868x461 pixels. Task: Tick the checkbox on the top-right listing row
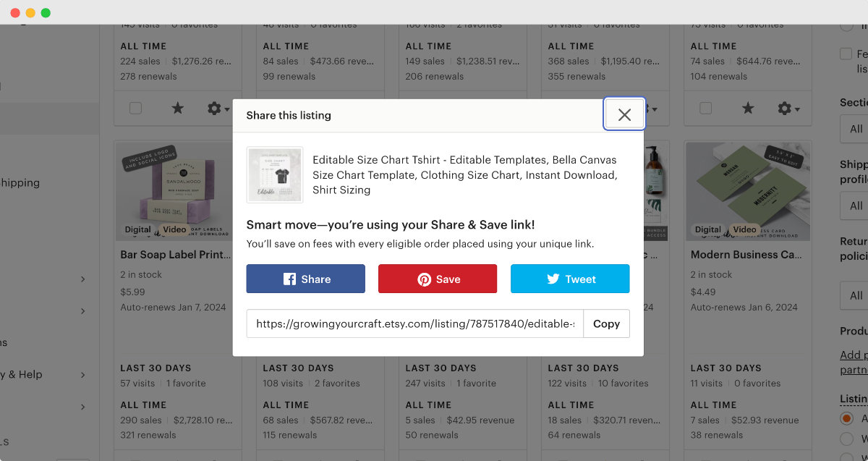pos(705,108)
